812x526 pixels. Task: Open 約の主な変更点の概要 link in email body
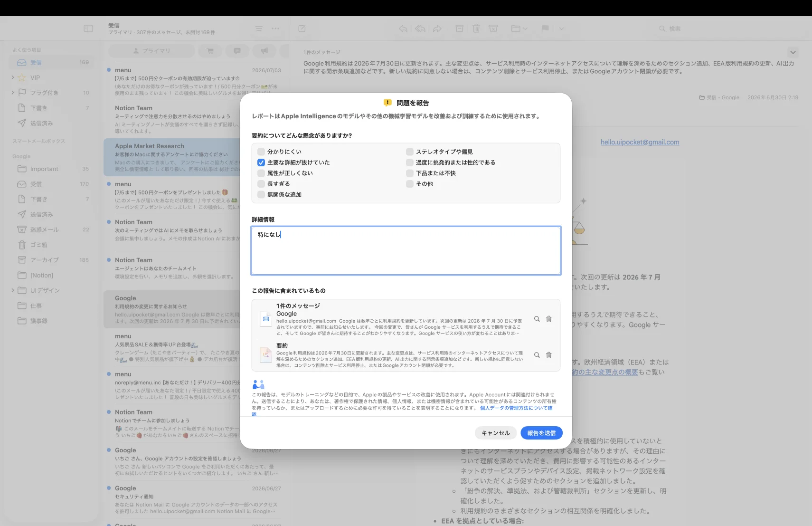pyautogui.click(x=605, y=372)
